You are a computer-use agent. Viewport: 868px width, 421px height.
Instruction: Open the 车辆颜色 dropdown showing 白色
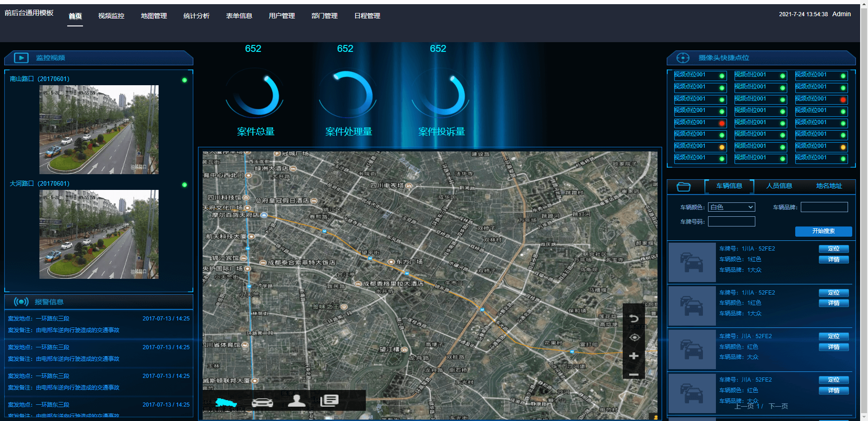point(731,207)
